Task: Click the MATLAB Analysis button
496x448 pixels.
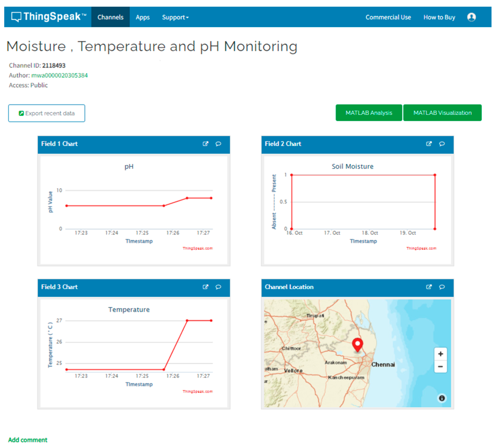Action: tap(369, 113)
